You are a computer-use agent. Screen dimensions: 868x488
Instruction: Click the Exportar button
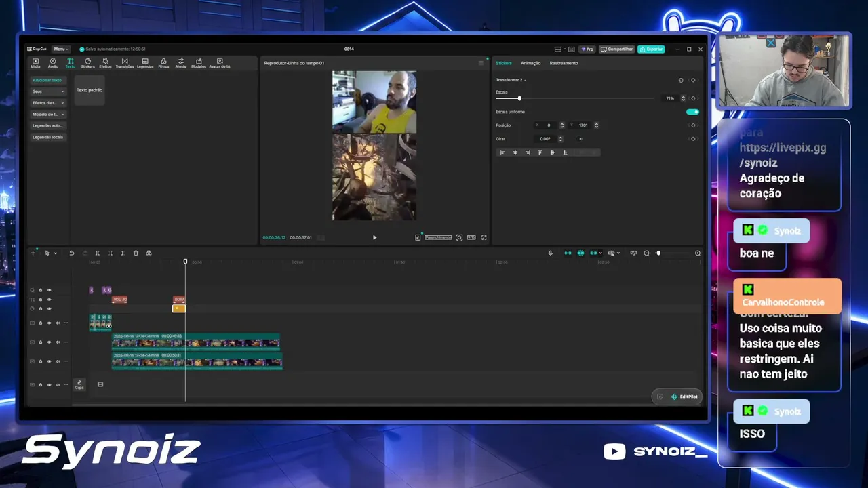pyautogui.click(x=651, y=49)
